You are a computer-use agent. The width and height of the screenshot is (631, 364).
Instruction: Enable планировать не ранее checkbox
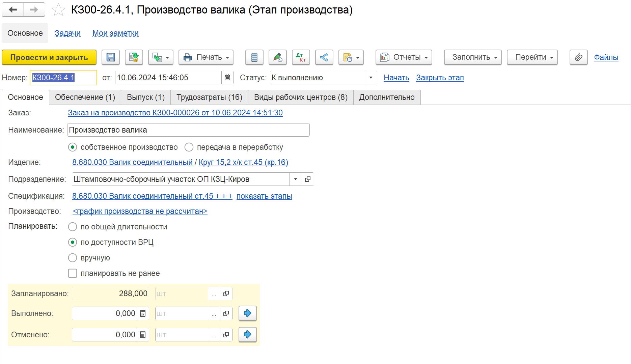[x=73, y=273]
